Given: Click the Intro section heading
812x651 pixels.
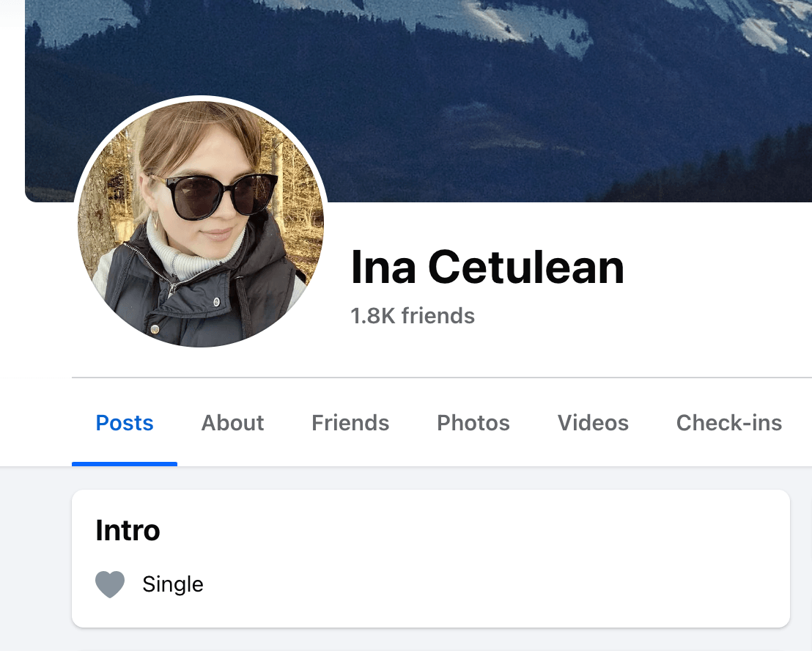Looking at the screenshot, I should pos(128,530).
